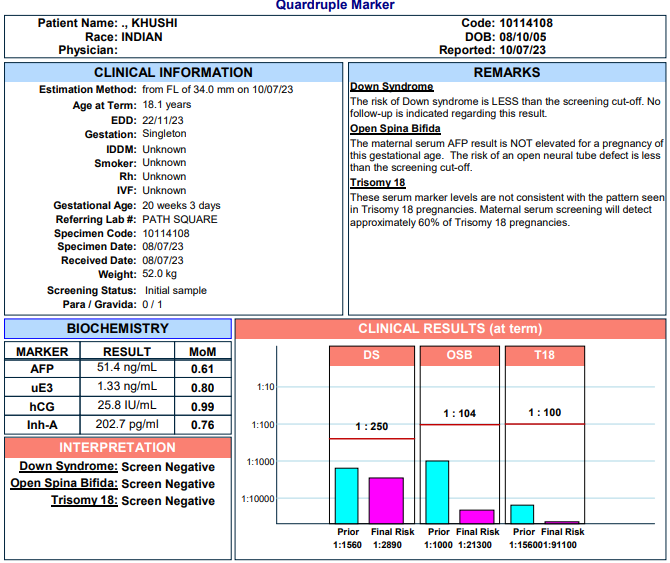Click the magenta Final Risk bar under OSB
The width and height of the screenshot is (670, 563).
(x=477, y=516)
